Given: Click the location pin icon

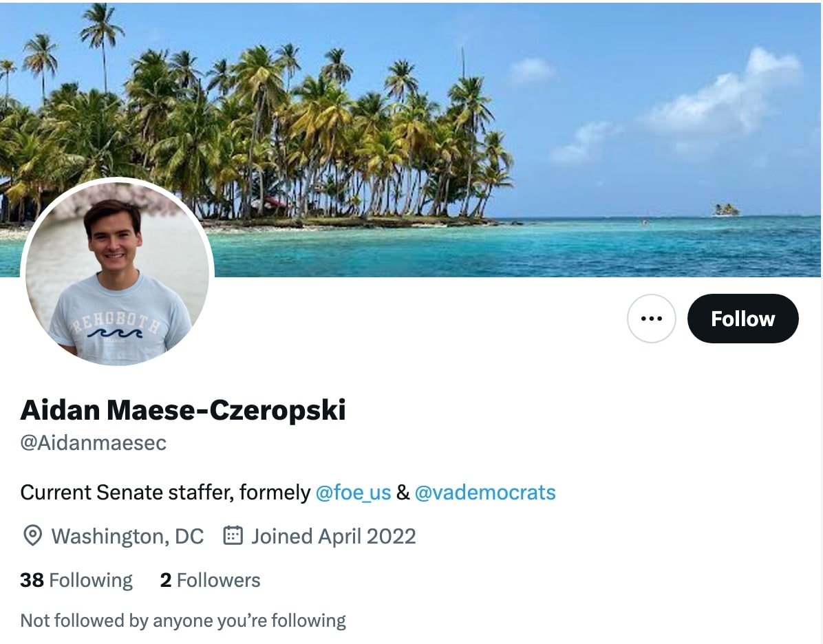Looking at the screenshot, I should (32, 536).
